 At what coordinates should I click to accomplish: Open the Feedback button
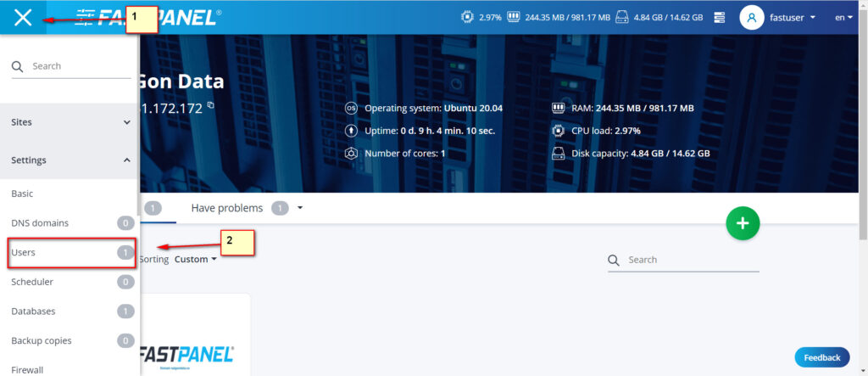pyautogui.click(x=822, y=357)
